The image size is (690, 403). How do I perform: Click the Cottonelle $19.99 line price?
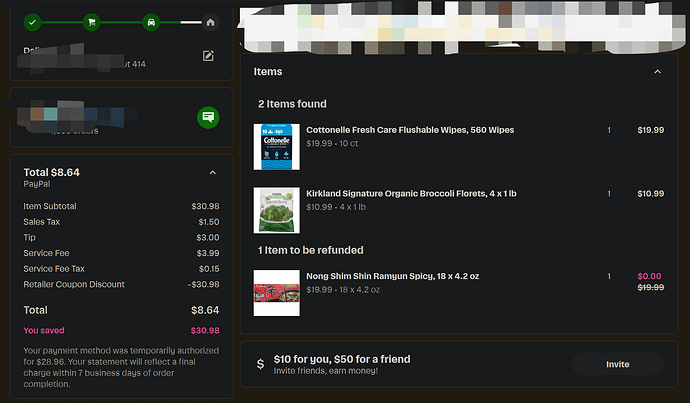coord(651,130)
